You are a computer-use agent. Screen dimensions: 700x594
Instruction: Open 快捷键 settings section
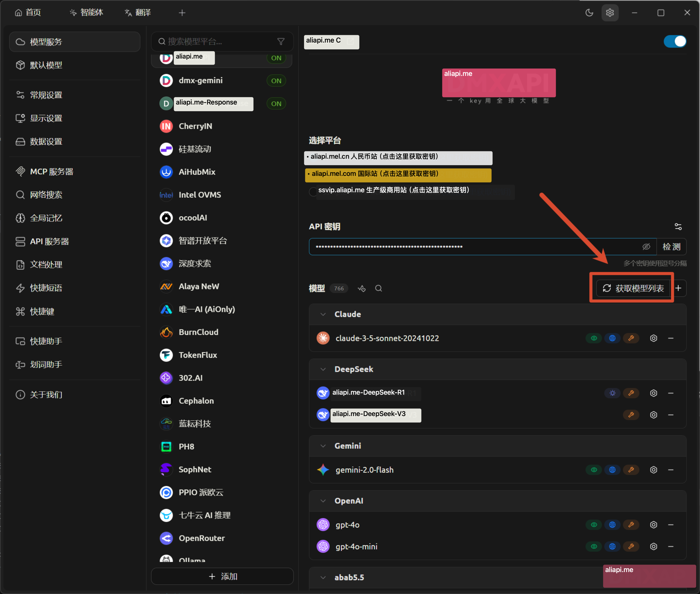(x=75, y=311)
